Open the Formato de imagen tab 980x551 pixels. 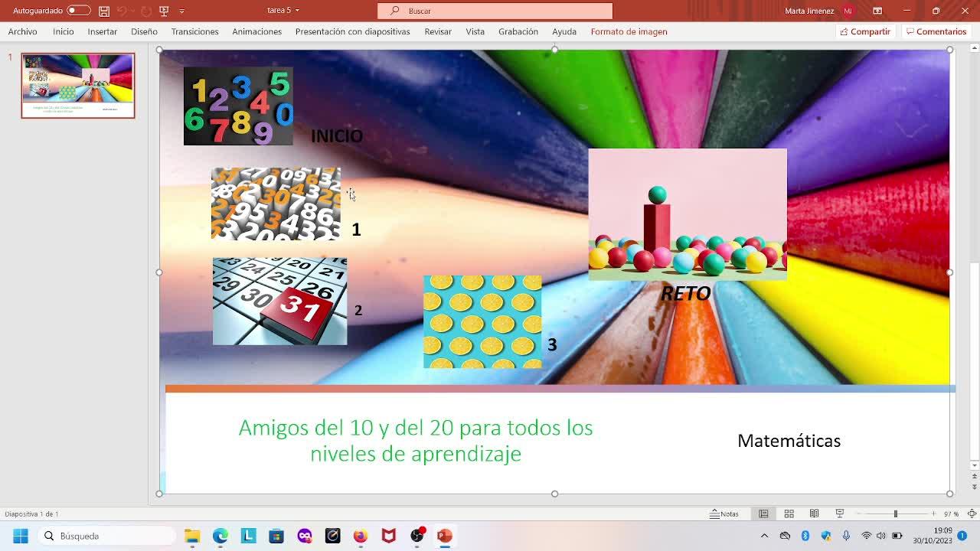629,31
